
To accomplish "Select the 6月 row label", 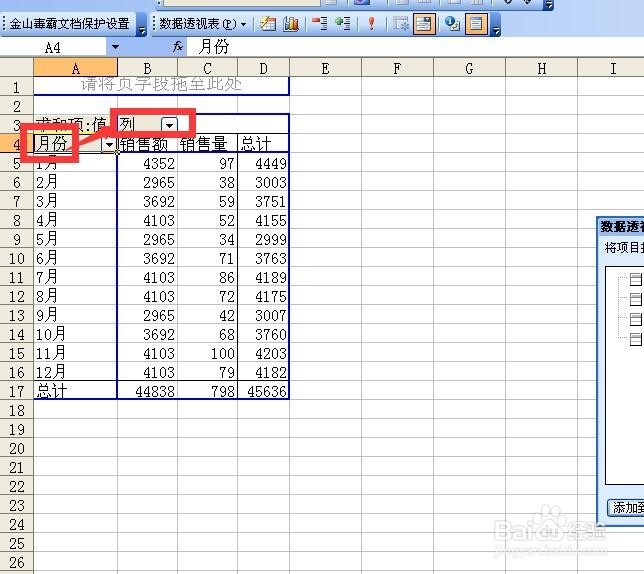I will 75,258.
